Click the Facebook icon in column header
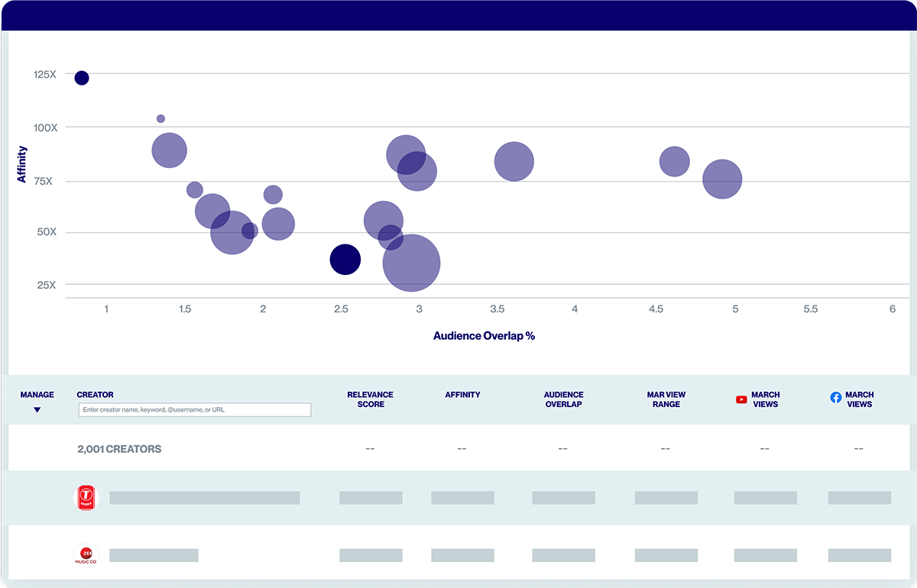This screenshot has height=588, width=917. tap(836, 398)
